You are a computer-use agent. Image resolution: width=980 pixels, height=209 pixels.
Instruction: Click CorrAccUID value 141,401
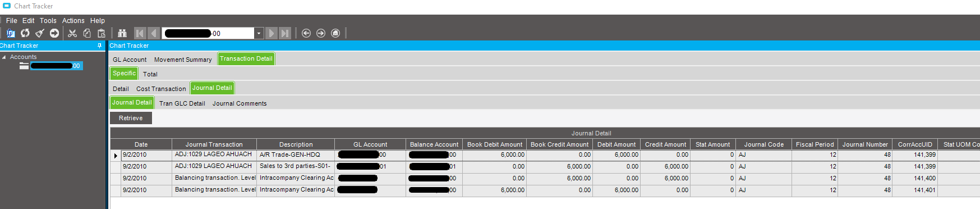pyautogui.click(x=915, y=190)
